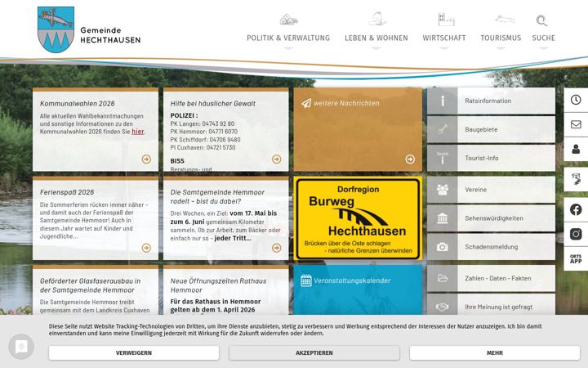Click the person sidebar icon

[576, 149]
